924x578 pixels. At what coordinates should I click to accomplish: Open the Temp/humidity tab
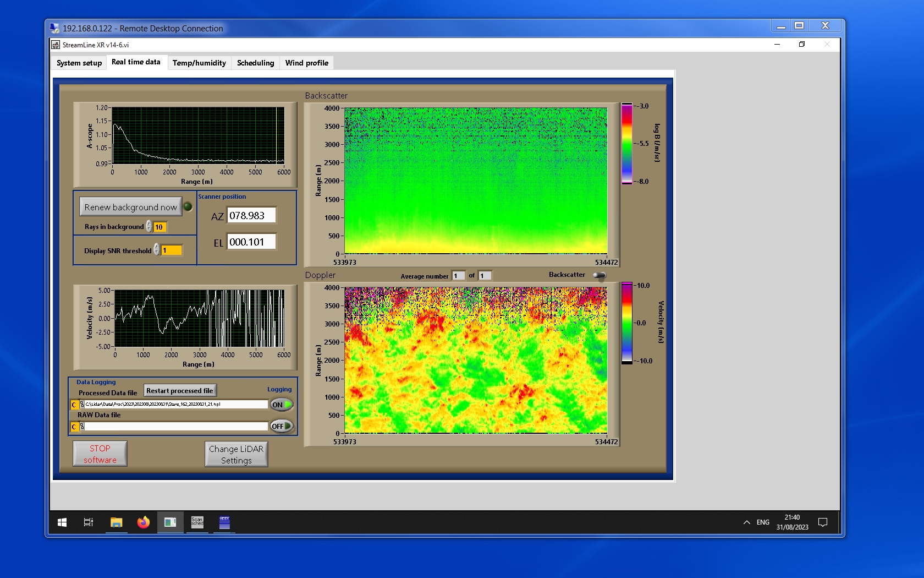pyautogui.click(x=199, y=63)
